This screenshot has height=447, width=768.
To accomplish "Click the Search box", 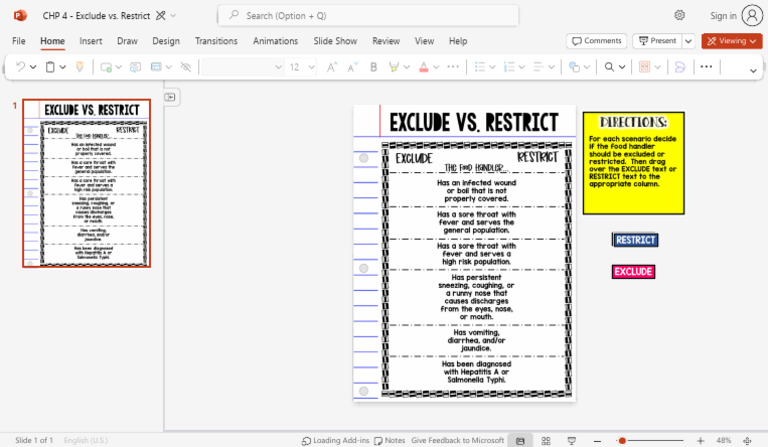I will point(368,16).
